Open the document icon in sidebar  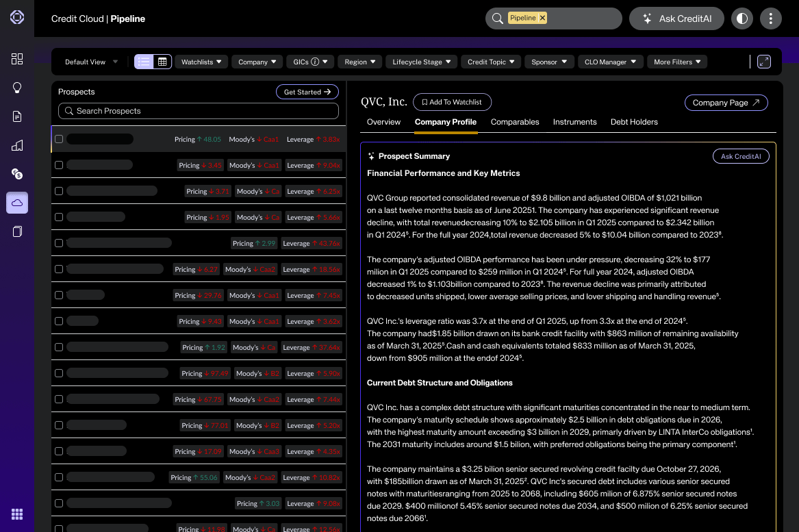tap(17, 116)
